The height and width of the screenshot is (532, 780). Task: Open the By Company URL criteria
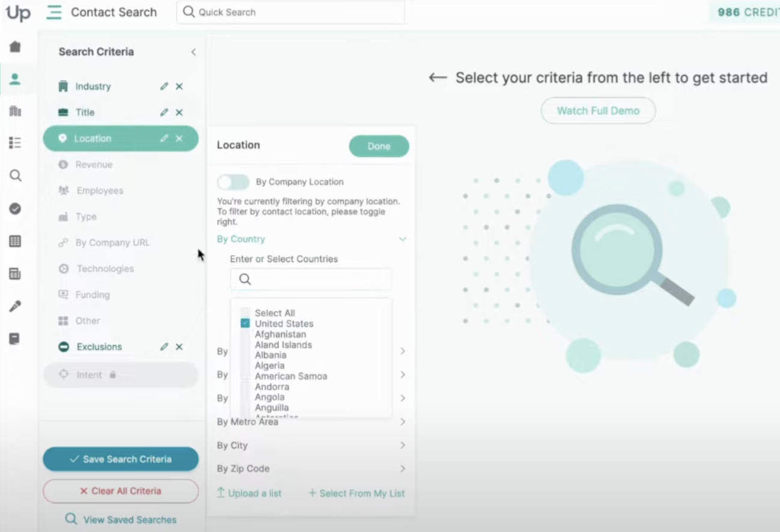point(112,243)
